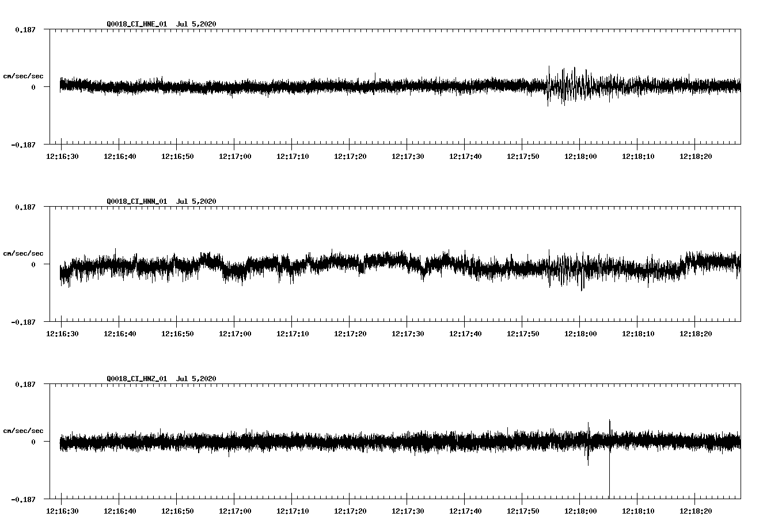Click the cm/sec/sec unit label on HNZ plot
The image size is (782, 532).
point(23,431)
